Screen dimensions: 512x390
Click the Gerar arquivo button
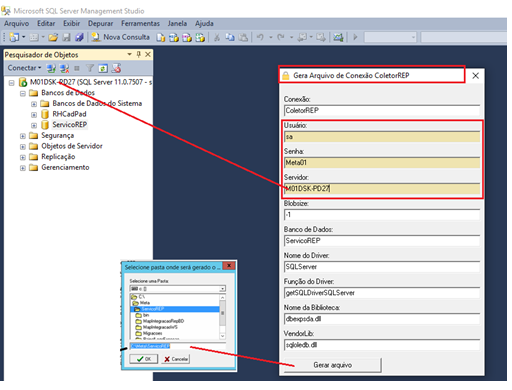(x=332, y=365)
